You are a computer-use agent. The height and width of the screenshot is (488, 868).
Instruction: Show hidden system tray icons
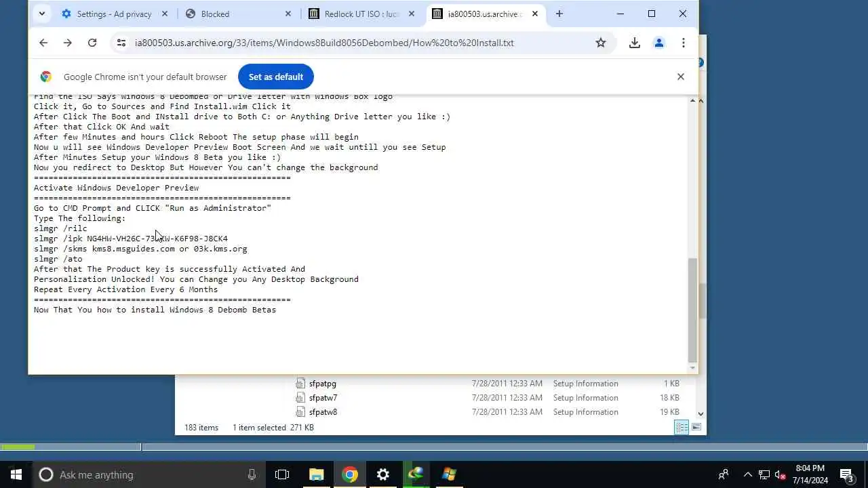pos(748,474)
